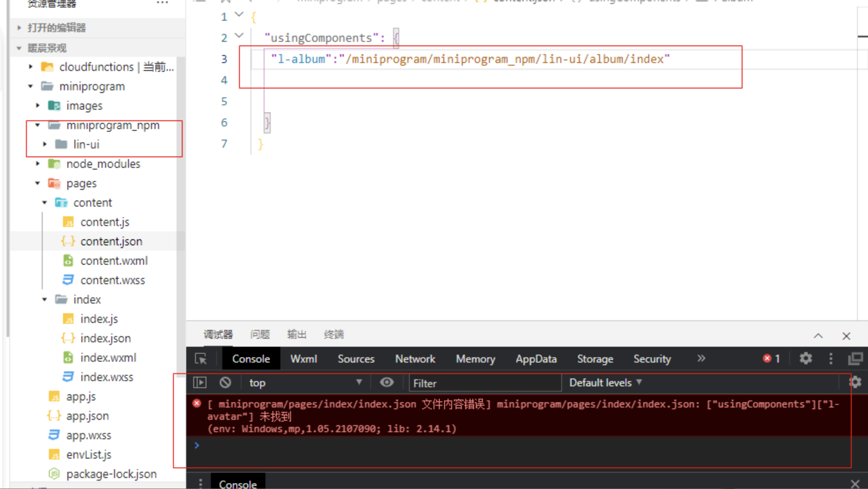Click the eye icon to create live expression

[387, 382]
